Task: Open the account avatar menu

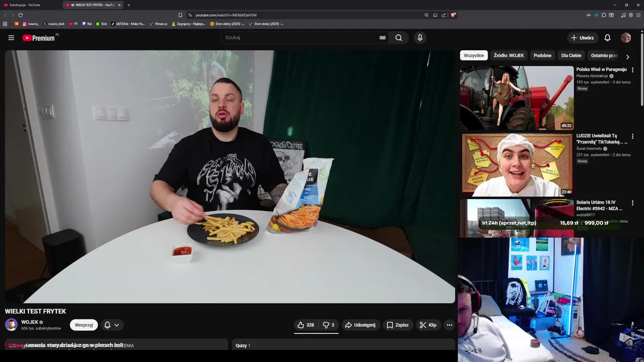Action: click(x=626, y=38)
